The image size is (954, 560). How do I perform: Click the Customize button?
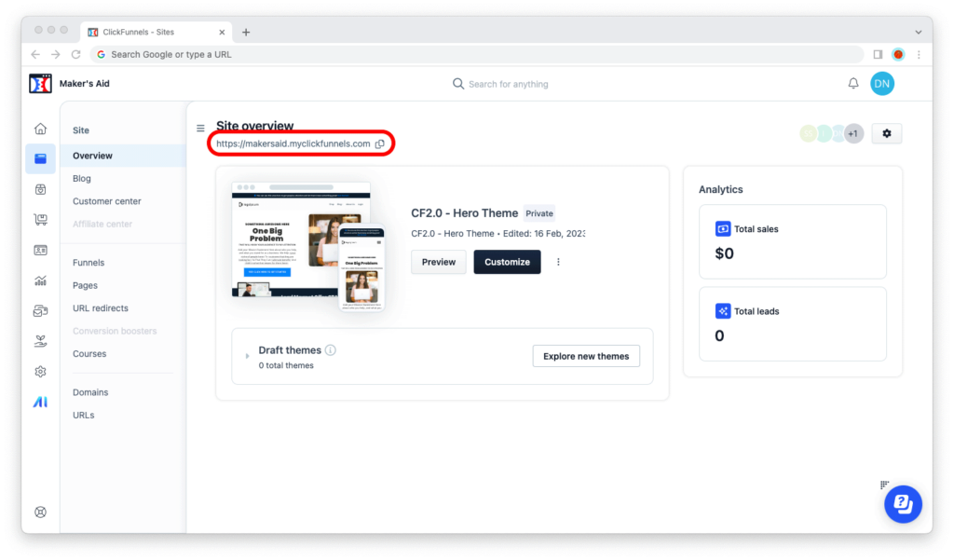(507, 262)
